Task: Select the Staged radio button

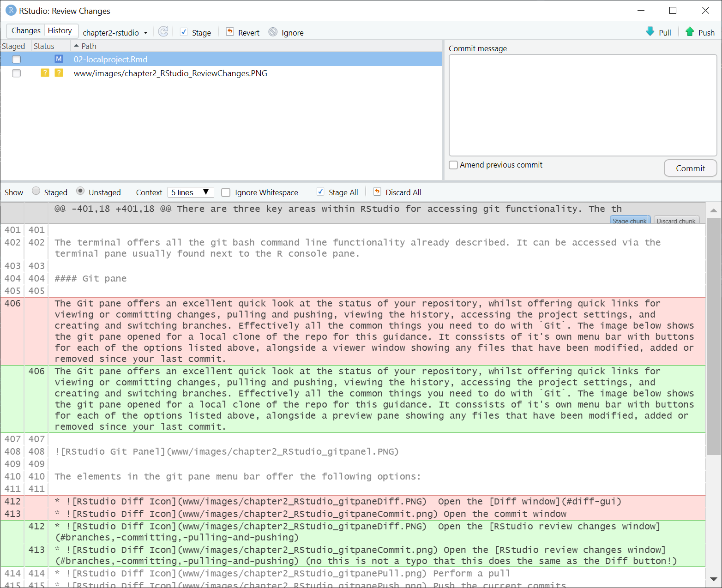Action: [x=36, y=191]
